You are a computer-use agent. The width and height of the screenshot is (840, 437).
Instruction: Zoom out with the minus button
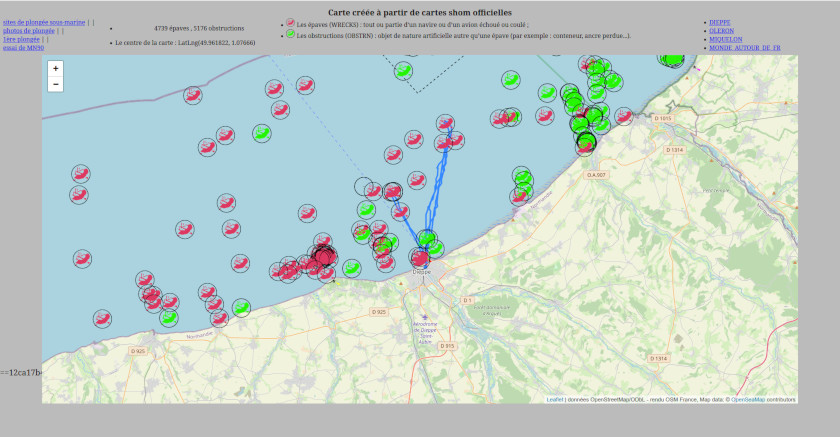click(x=55, y=85)
